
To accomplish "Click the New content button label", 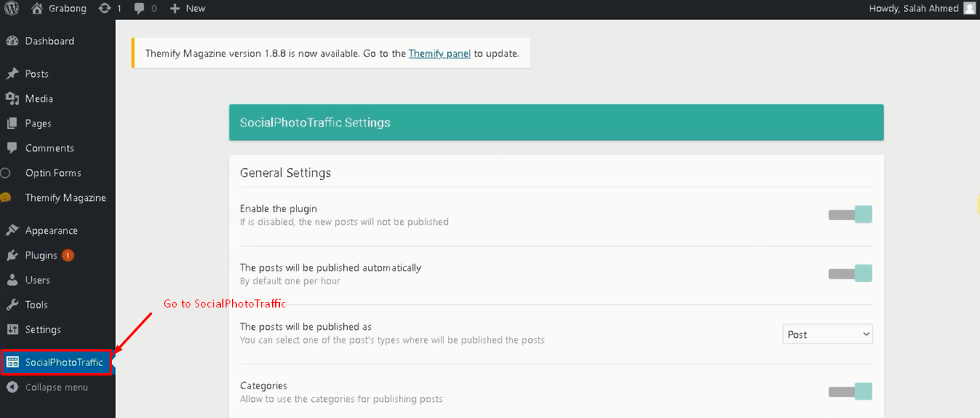I will (x=195, y=8).
